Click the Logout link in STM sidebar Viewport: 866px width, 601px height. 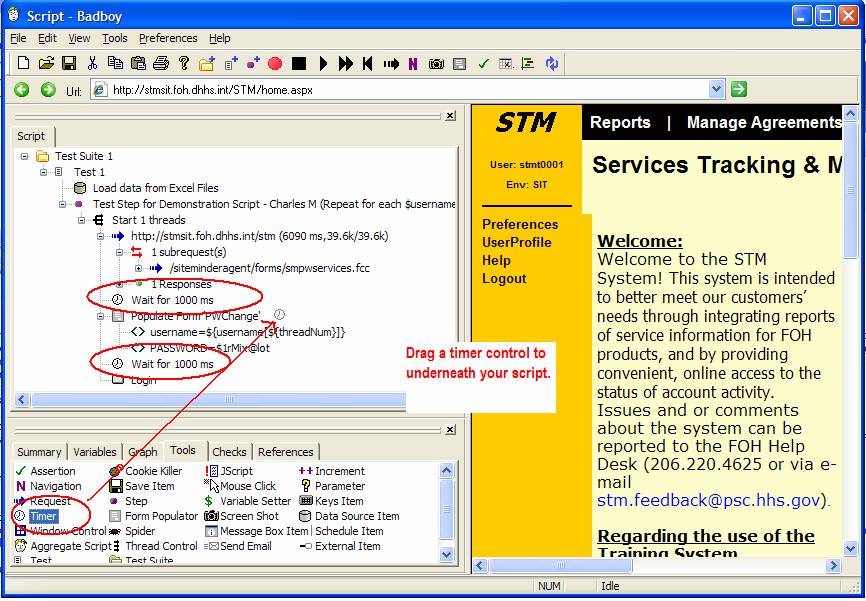[504, 279]
